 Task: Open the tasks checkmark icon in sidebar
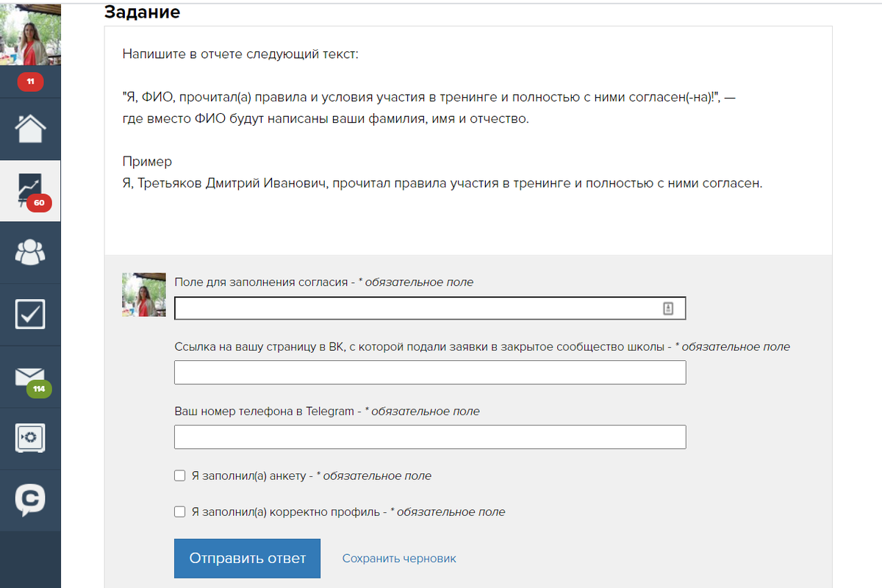(30, 314)
